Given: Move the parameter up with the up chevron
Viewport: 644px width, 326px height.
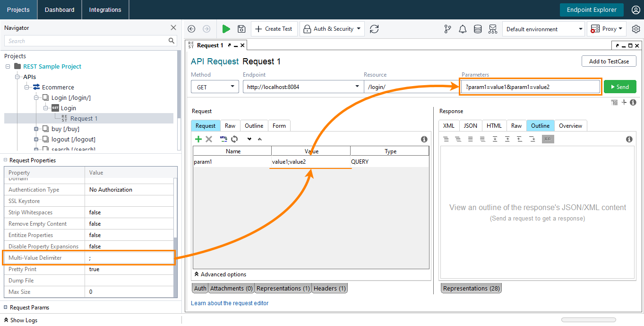Looking at the screenshot, I should point(259,139).
